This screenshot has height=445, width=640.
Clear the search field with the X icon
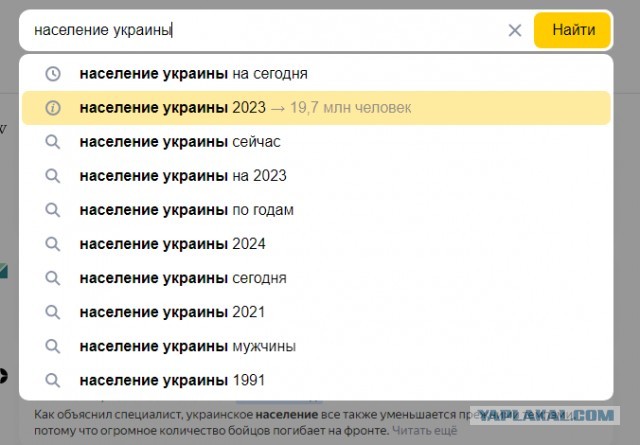tap(515, 30)
